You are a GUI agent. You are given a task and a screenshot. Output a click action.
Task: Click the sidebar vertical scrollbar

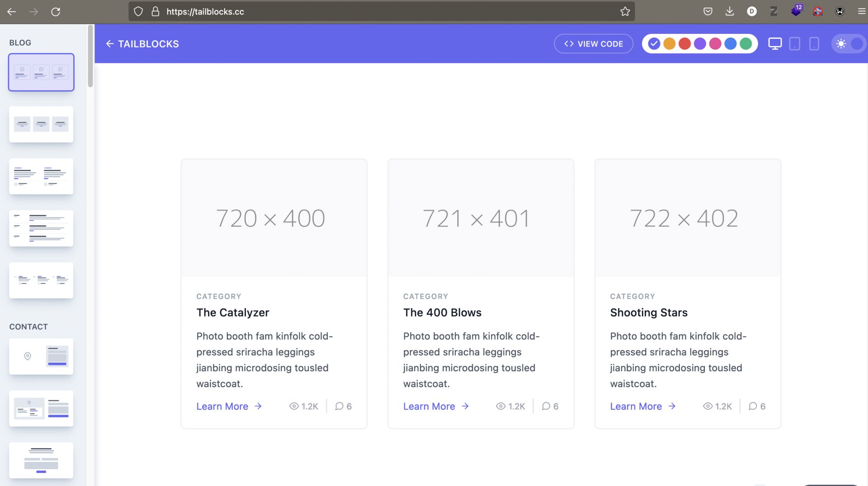(90, 56)
